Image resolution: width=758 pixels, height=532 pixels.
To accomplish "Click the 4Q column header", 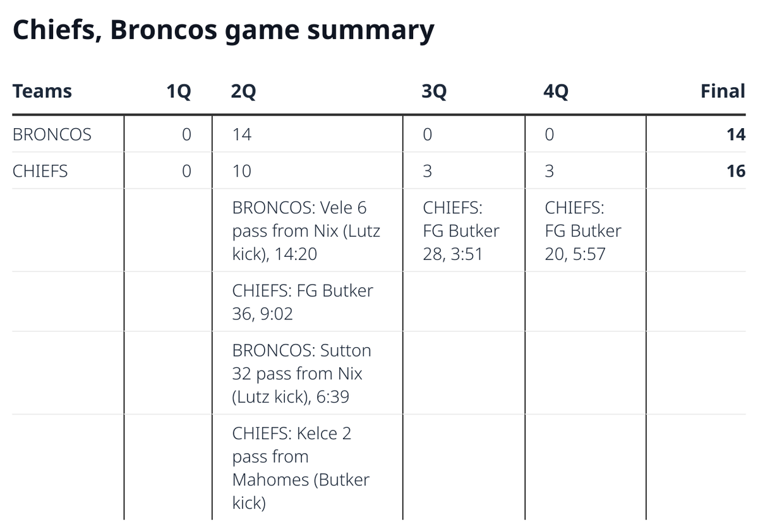I will coord(556,92).
